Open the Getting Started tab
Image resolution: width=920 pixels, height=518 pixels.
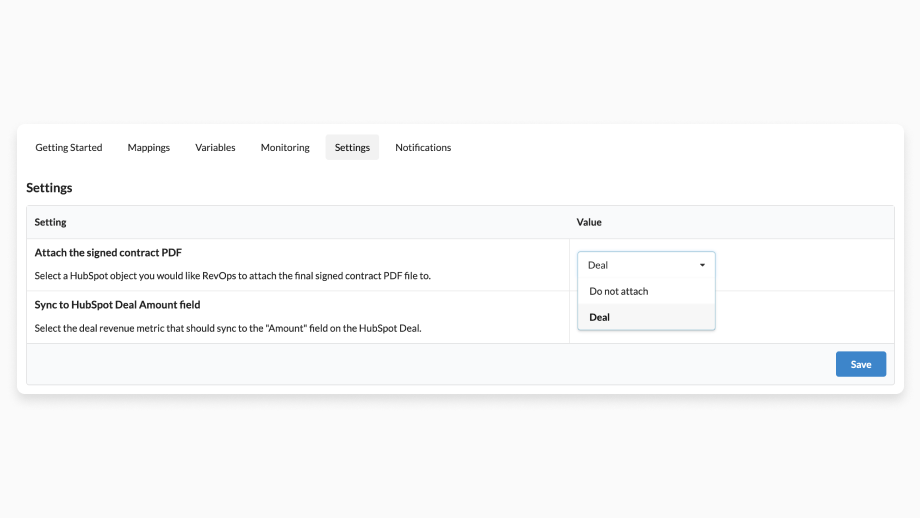[x=69, y=148]
